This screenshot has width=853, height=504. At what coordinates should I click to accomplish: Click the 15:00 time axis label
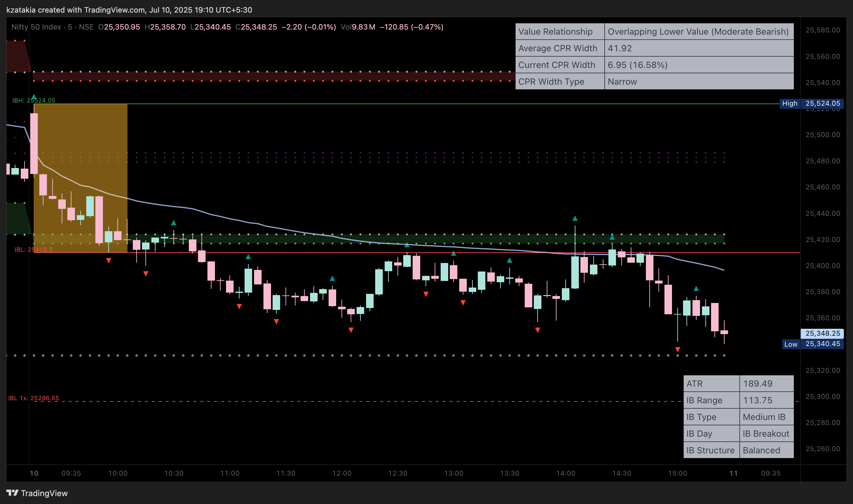point(678,473)
